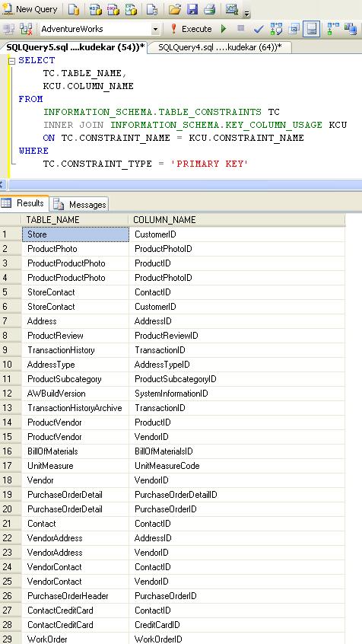Start a SQL Server Compact query
The width and height of the screenshot is (362, 644).
click(152, 9)
